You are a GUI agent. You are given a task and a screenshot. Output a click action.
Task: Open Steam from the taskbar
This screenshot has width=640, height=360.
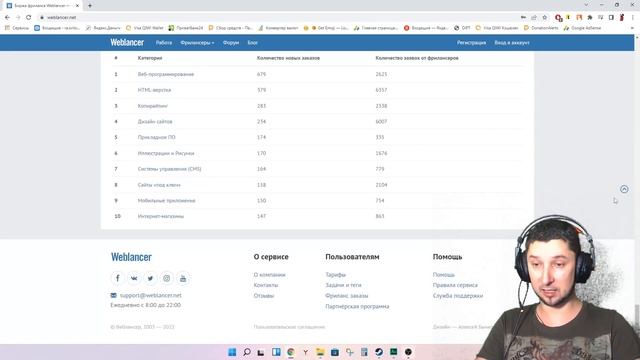(x=379, y=352)
